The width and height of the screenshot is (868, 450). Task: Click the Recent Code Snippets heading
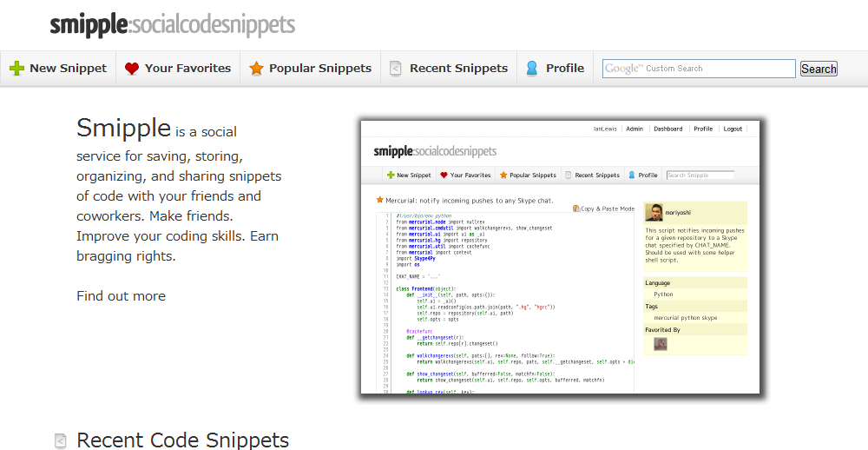[x=182, y=440]
